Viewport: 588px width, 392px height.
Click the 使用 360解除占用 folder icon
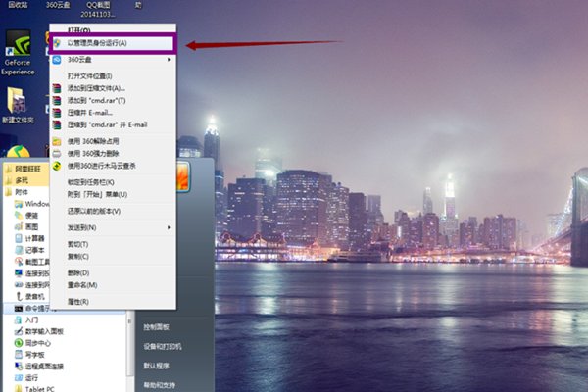[x=57, y=141]
